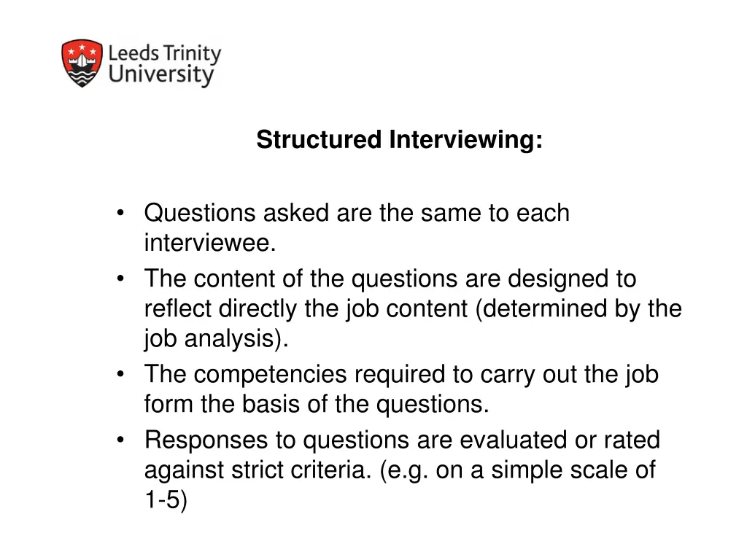Click the word "Interviewing:" in the heading
The image size is (747, 560).
[x=465, y=139]
